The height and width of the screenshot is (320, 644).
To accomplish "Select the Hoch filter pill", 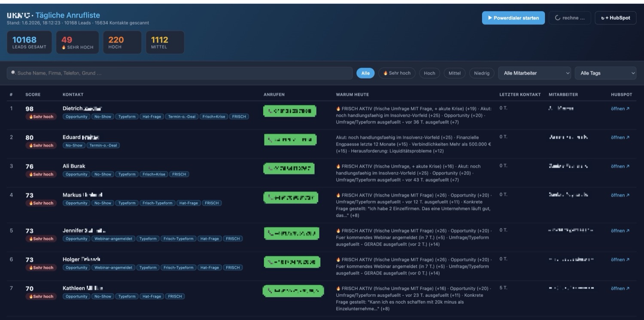I will coord(429,73).
